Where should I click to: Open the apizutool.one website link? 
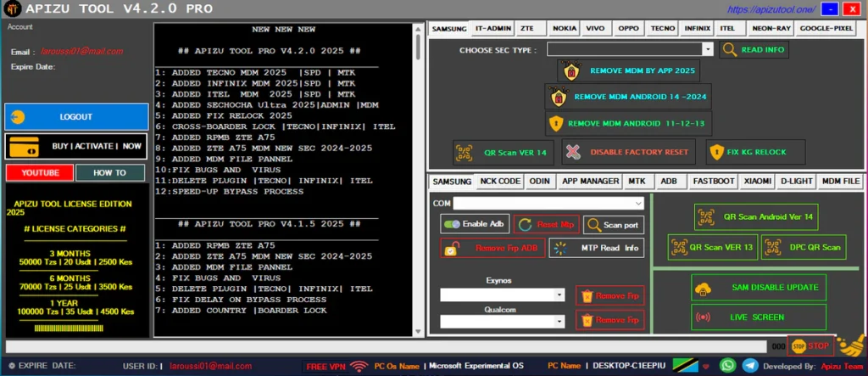(771, 9)
